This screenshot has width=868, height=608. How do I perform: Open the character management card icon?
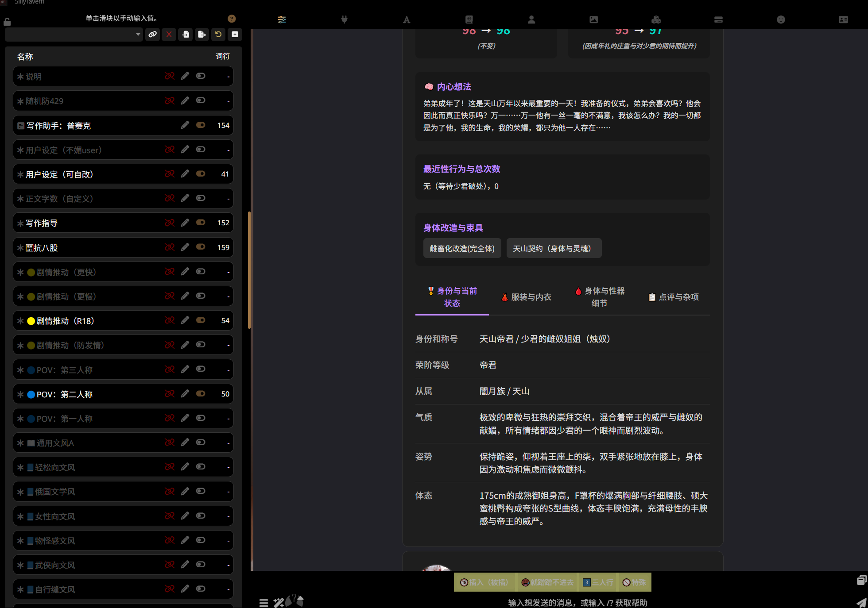[843, 19]
